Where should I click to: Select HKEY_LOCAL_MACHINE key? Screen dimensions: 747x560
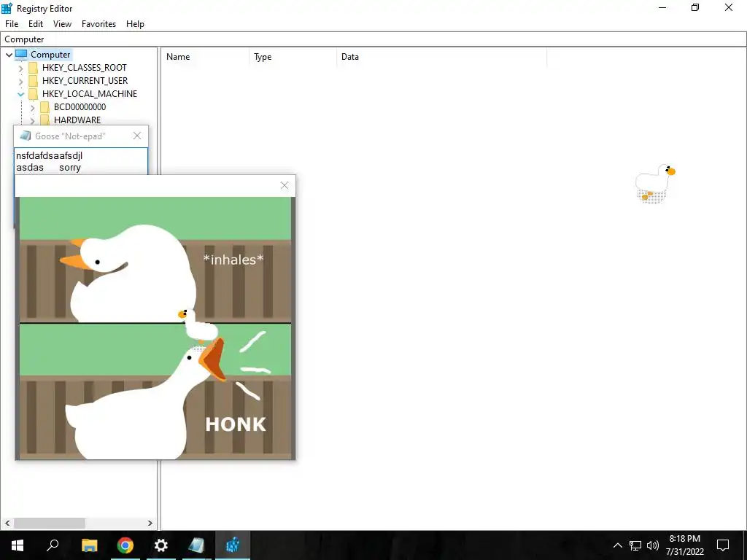tap(90, 94)
